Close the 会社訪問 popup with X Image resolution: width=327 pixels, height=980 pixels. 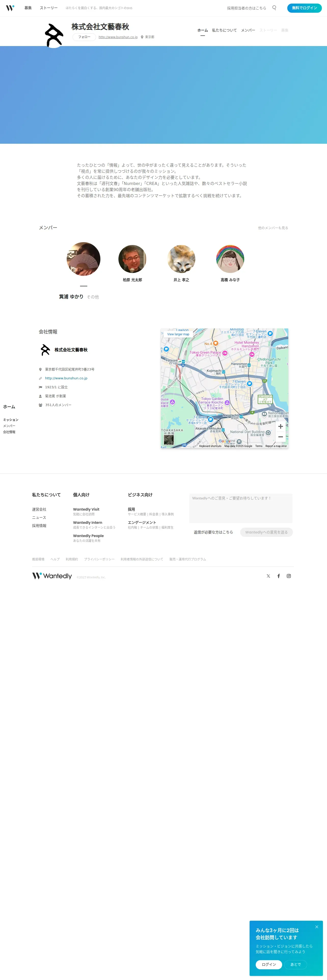(317, 927)
